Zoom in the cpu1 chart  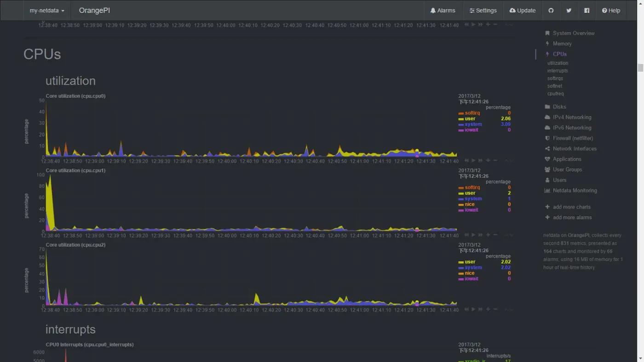coord(488,235)
